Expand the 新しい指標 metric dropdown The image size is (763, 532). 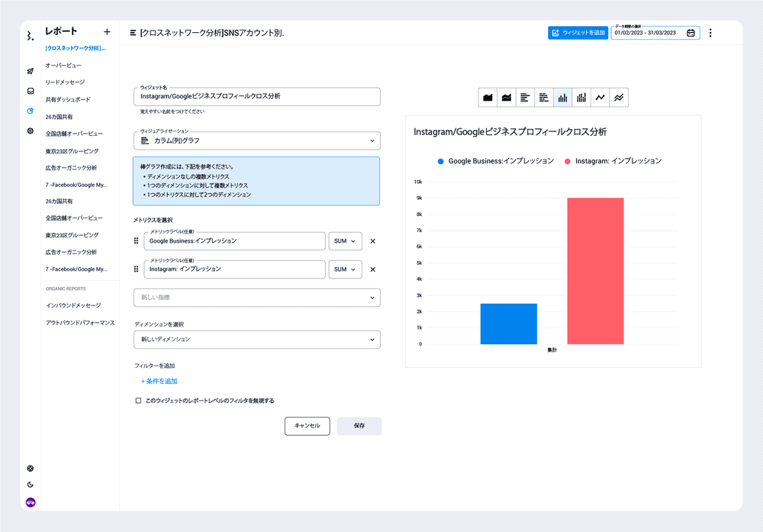(x=256, y=298)
